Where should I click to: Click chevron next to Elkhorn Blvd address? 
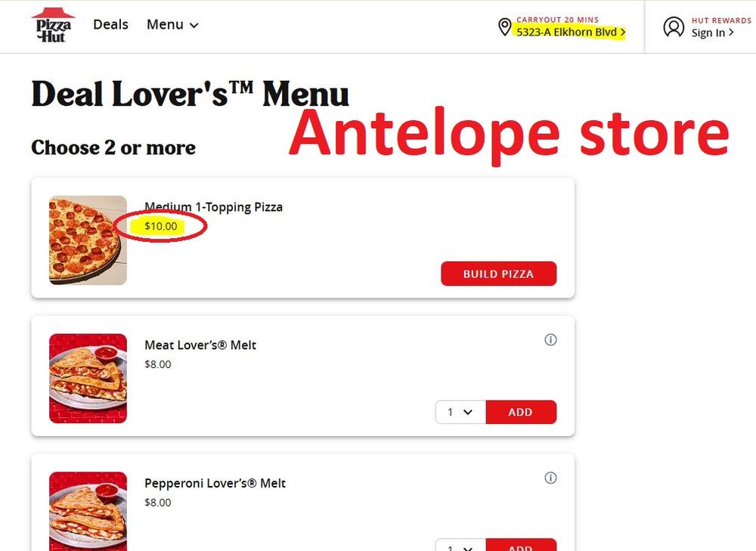pyautogui.click(x=623, y=33)
